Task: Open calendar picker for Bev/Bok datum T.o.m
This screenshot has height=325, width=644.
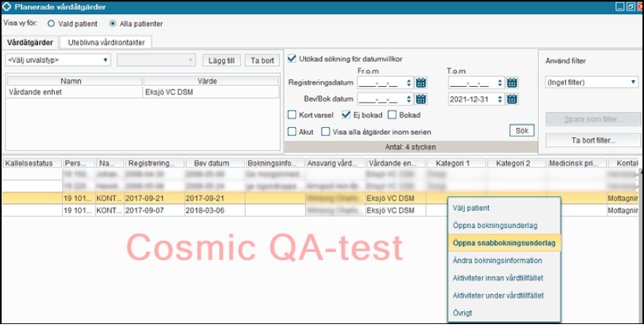Action: pos(512,99)
